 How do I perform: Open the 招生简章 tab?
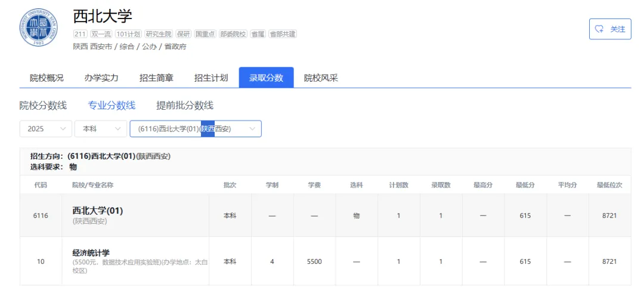(156, 78)
